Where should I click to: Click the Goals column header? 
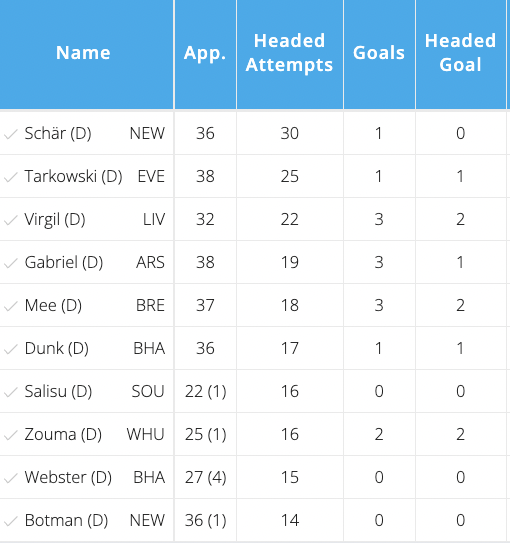379,53
